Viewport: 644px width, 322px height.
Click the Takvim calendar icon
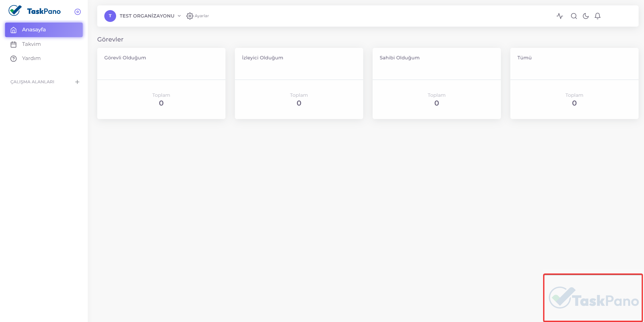(14, 45)
